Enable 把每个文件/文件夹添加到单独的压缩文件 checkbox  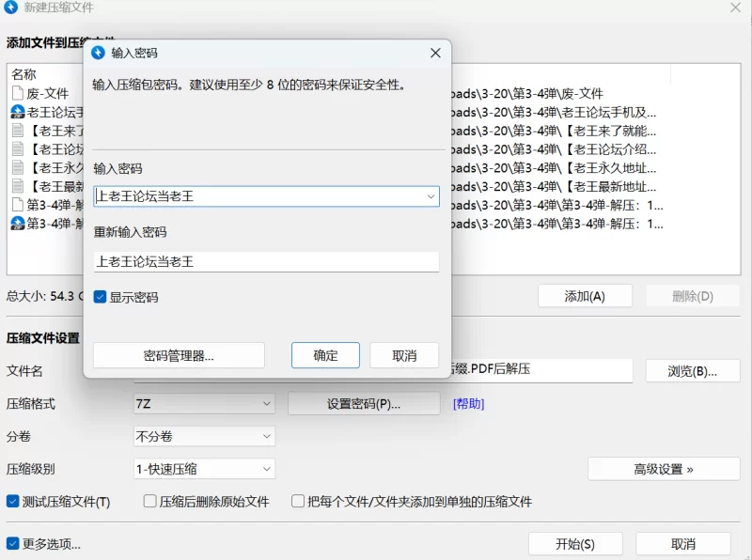[x=298, y=502]
